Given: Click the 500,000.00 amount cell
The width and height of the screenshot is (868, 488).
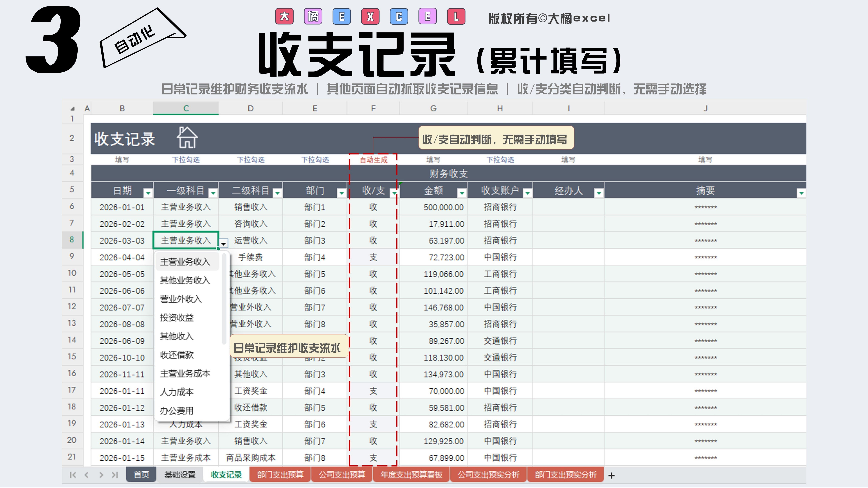Looking at the screenshot, I should [443, 207].
